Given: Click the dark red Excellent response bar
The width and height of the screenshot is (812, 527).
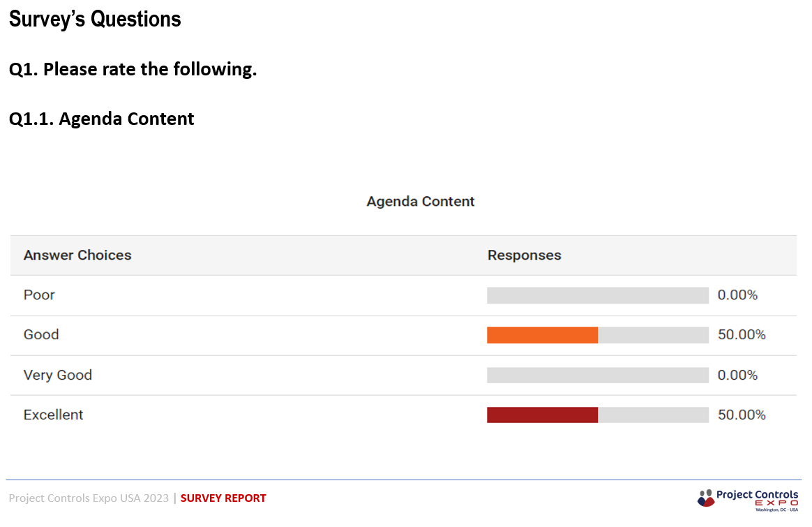Looking at the screenshot, I should (x=542, y=415).
